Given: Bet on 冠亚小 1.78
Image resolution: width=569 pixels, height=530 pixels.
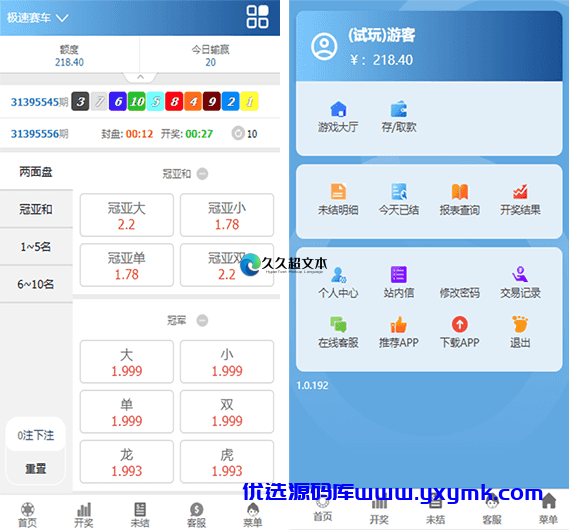Looking at the screenshot, I should [x=227, y=215].
